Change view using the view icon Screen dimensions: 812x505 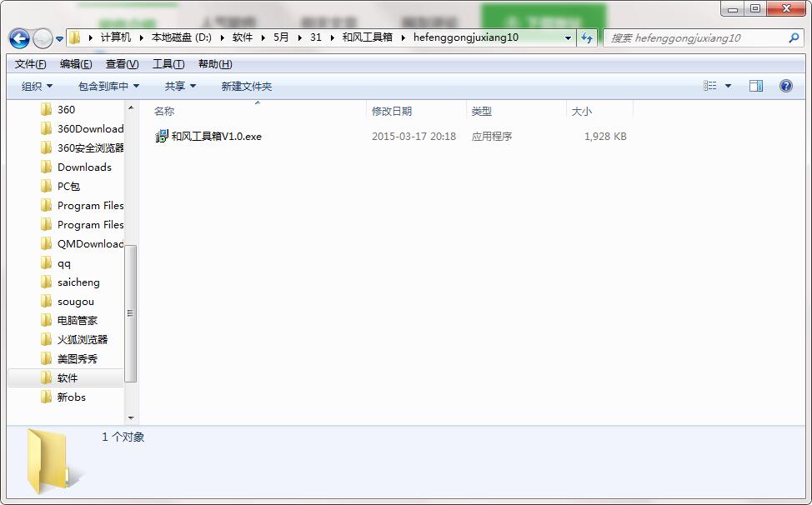tap(710, 86)
